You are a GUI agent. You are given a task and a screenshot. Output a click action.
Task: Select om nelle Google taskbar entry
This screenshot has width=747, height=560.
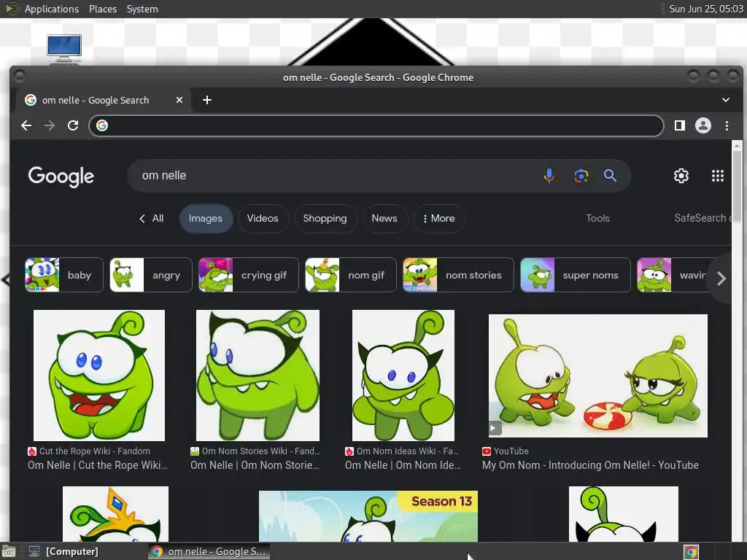tap(209, 552)
